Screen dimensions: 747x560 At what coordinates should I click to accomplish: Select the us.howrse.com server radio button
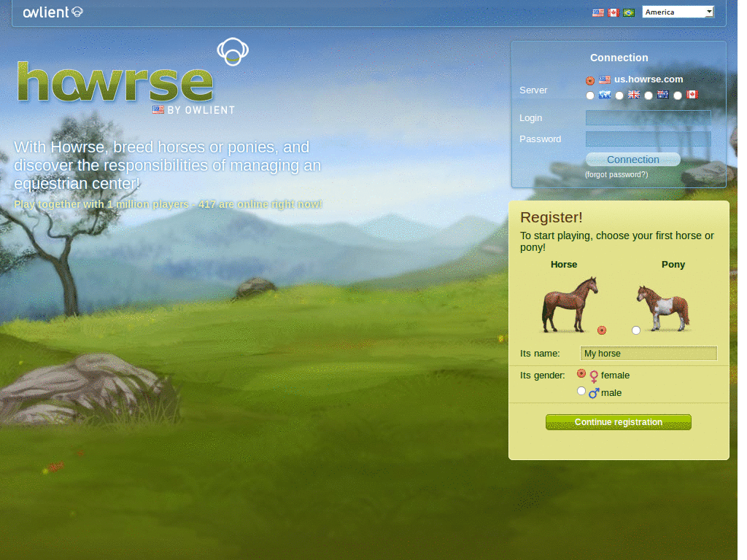click(589, 80)
